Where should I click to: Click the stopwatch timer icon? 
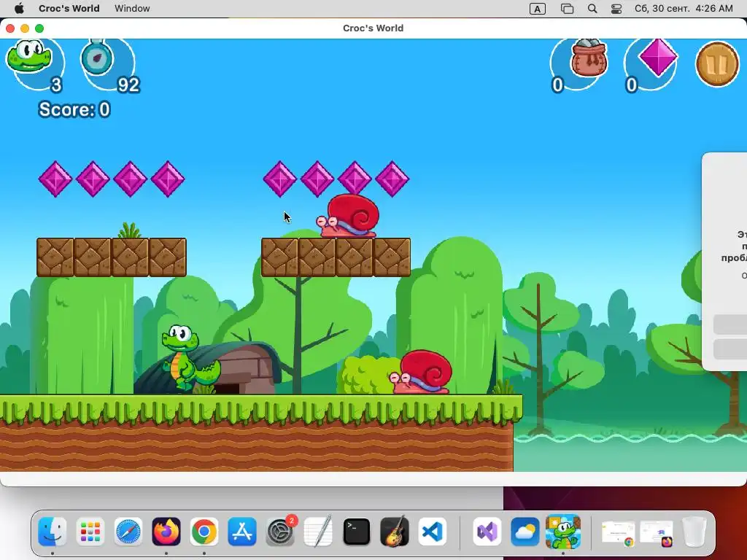click(x=97, y=57)
